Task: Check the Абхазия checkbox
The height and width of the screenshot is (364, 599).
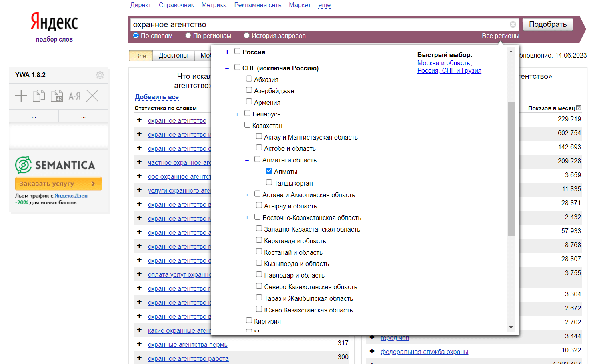Action: 249,79
